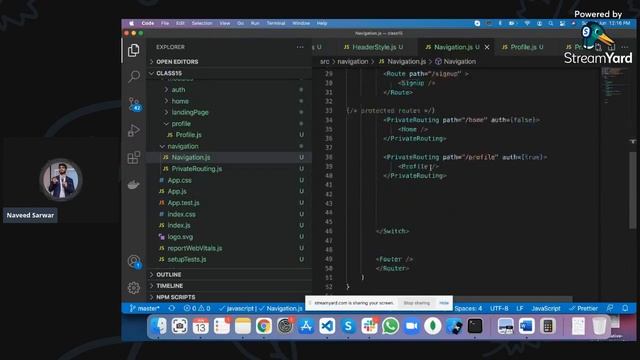
Task: Open Explorer's more actions ellipsis
Action: 300,47
